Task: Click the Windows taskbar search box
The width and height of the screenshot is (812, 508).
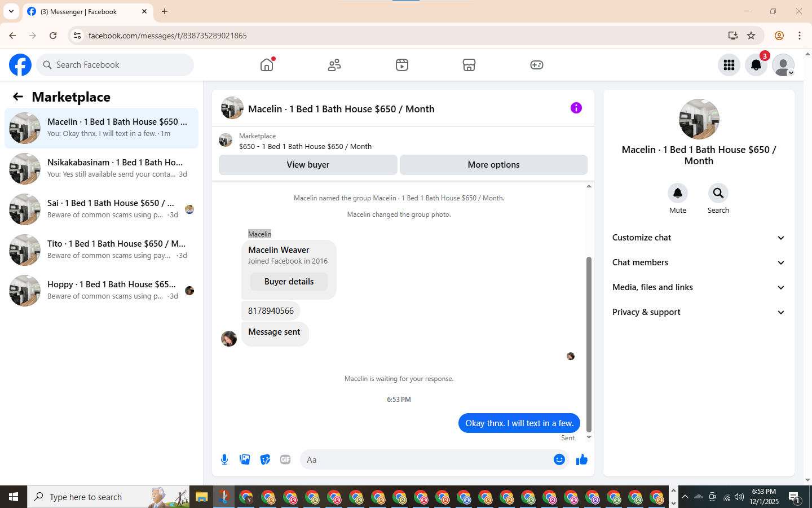Action: click(x=108, y=497)
